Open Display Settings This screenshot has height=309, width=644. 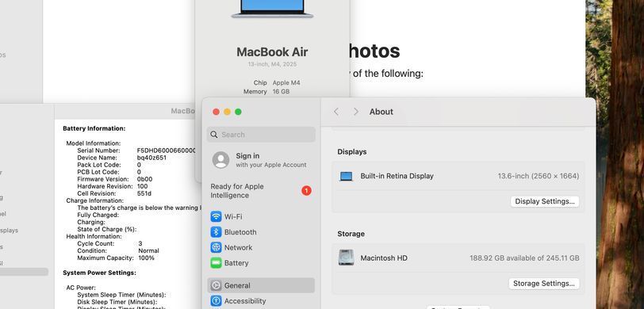[x=545, y=201]
